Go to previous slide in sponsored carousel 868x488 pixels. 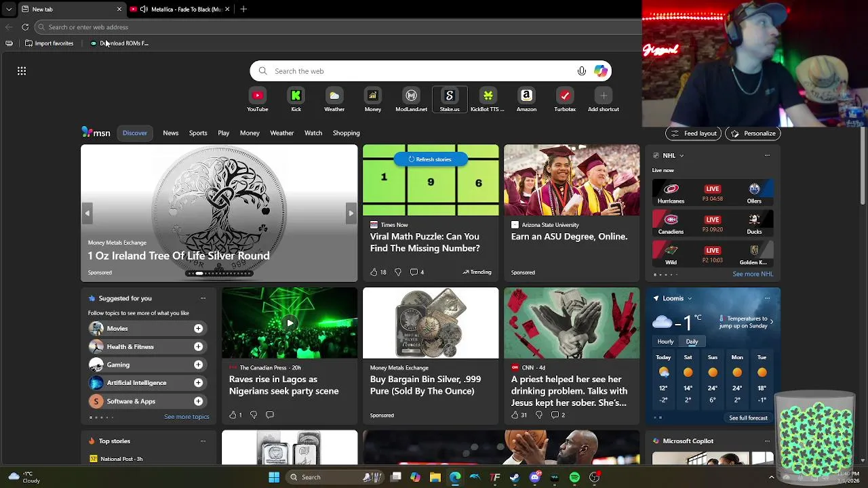87,213
